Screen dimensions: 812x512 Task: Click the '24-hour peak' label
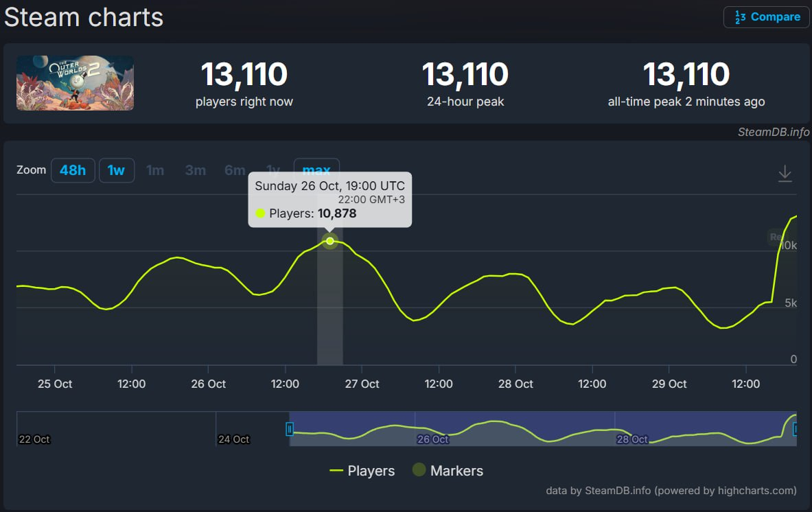point(465,102)
